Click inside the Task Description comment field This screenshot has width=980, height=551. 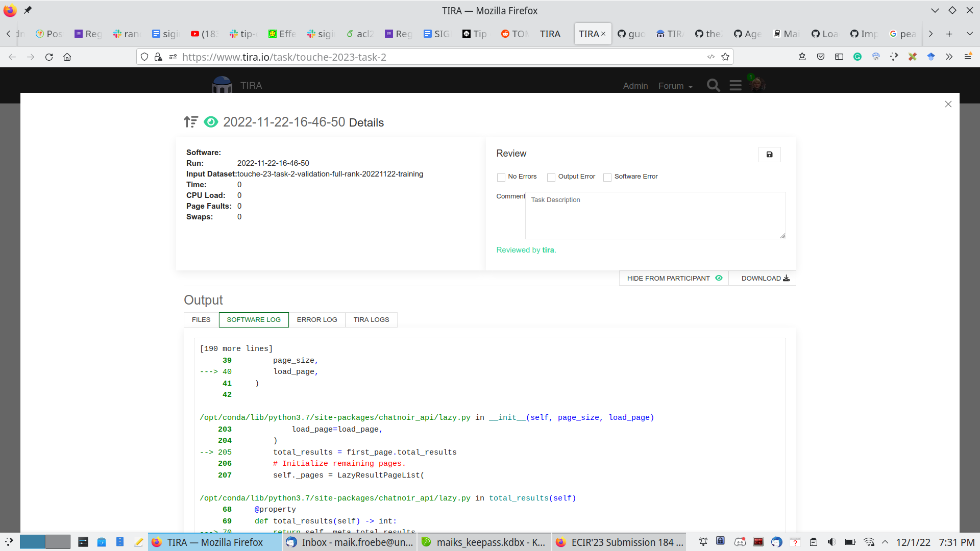click(x=655, y=214)
